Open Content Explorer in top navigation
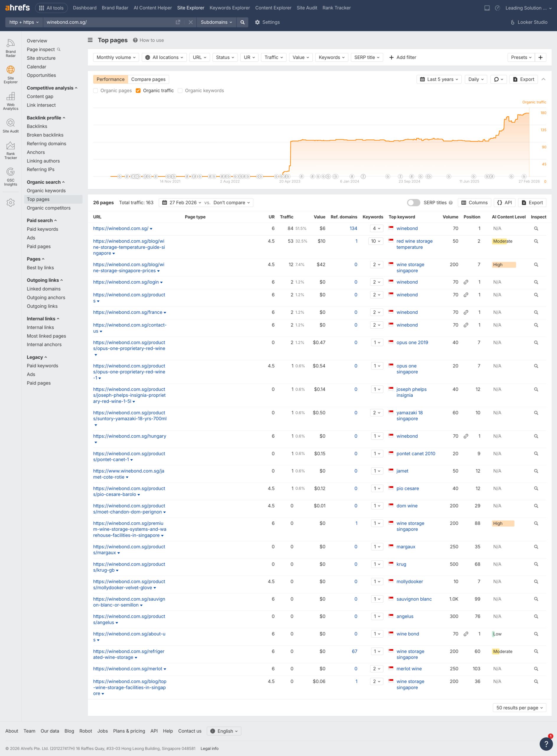Viewport: 557px width, 756px height. pyautogui.click(x=273, y=8)
